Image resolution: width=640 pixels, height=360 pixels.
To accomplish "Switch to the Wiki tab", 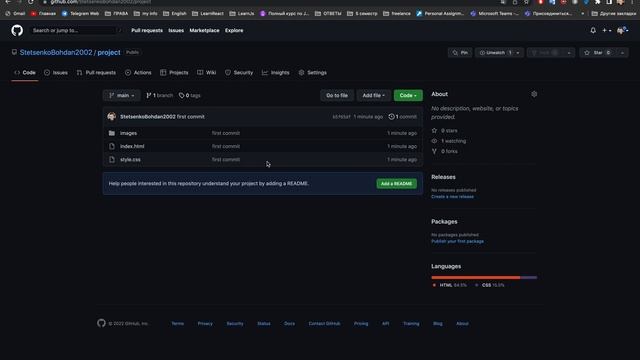I will [207, 73].
